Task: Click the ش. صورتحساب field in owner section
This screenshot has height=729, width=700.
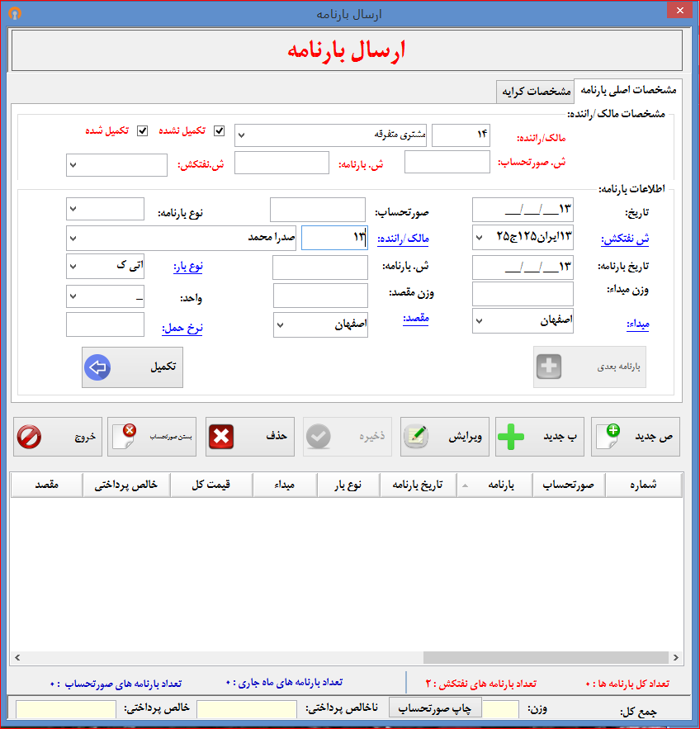Action: point(447,162)
